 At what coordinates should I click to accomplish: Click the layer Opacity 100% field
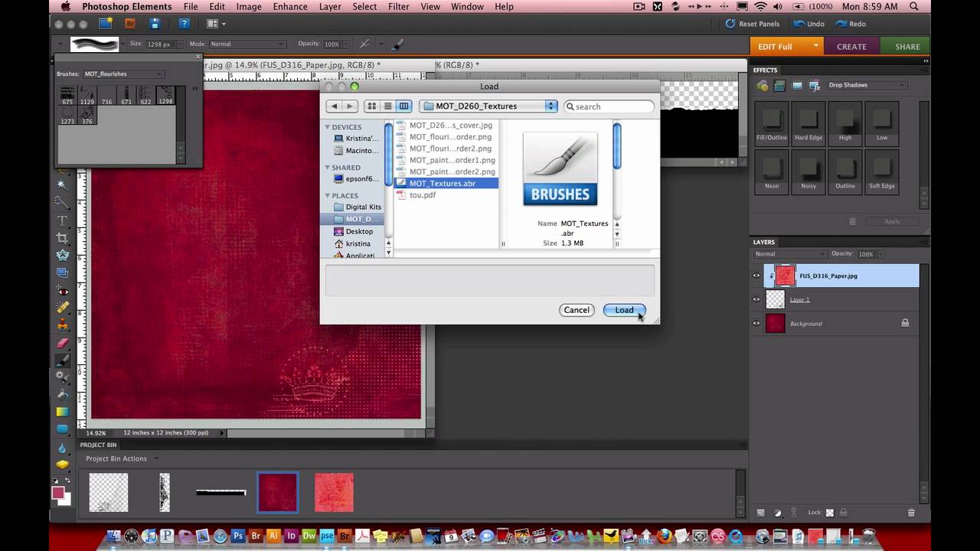pos(866,254)
